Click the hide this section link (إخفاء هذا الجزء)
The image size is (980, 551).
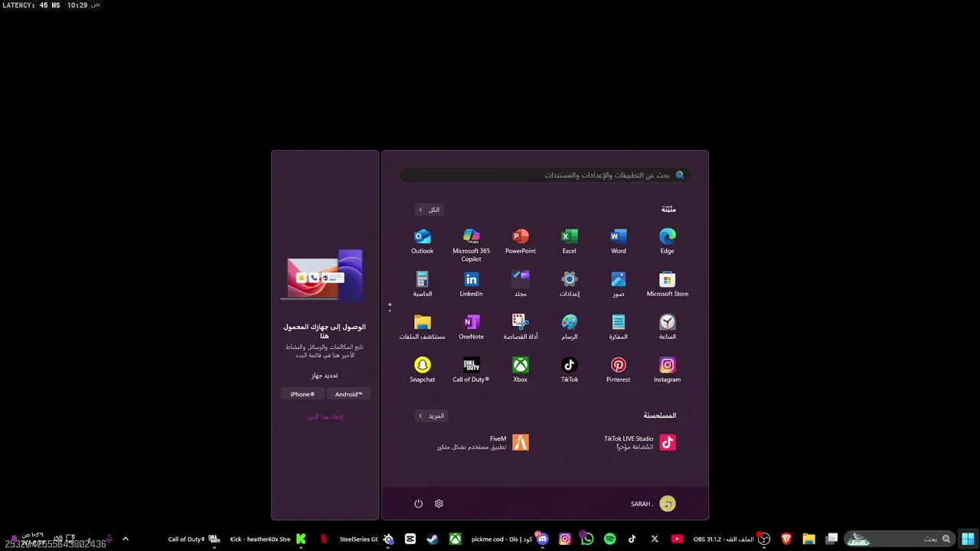tap(325, 417)
